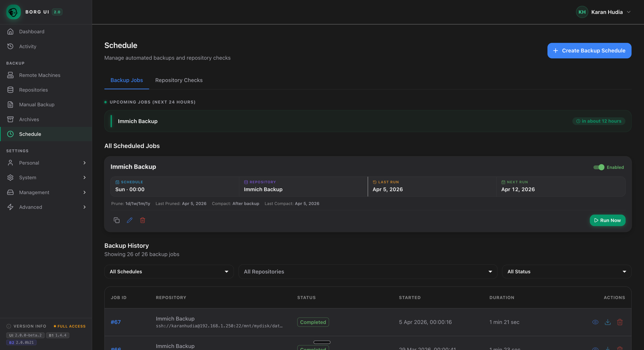644x350 pixels.
Task: Click the FULL ACCESS badge
Action: pyautogui.click(x=69, y=326)
